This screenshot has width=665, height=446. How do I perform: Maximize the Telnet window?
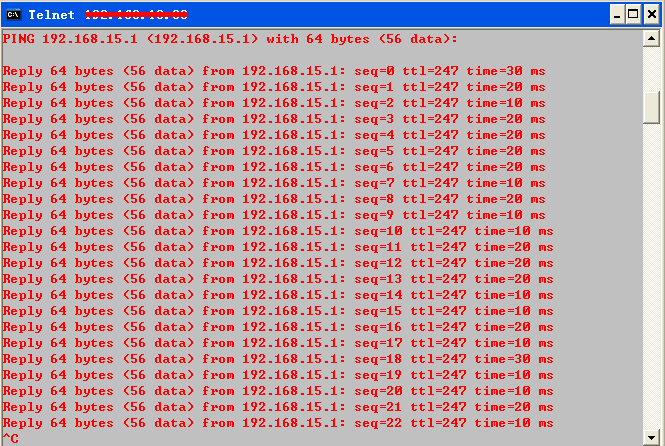tap(633, 15)
